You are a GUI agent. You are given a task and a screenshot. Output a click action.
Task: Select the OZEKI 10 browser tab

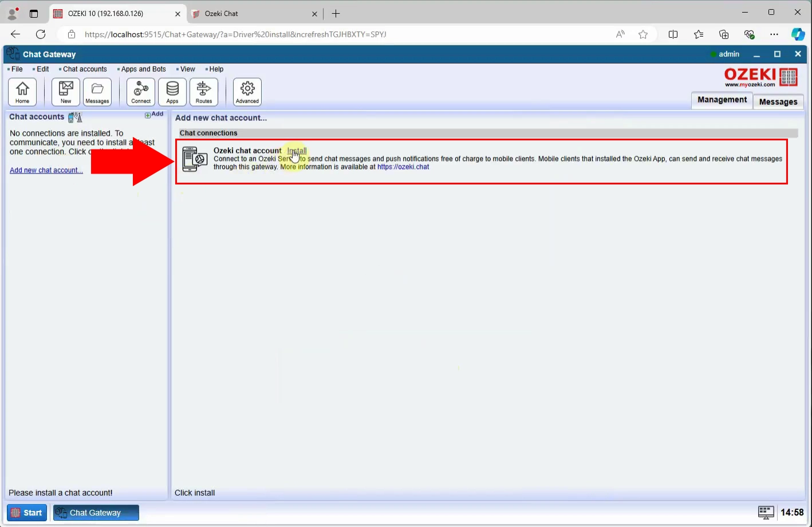(117, 14)
